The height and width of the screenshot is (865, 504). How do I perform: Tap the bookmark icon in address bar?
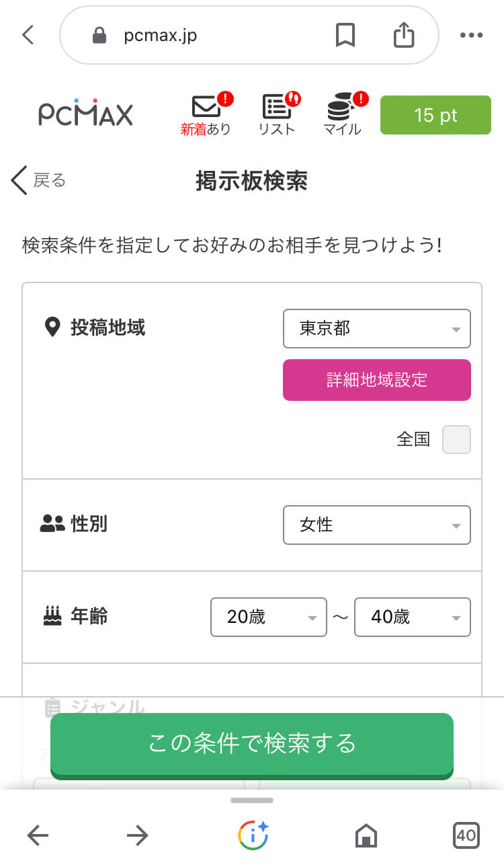click(x=345, y=35)
